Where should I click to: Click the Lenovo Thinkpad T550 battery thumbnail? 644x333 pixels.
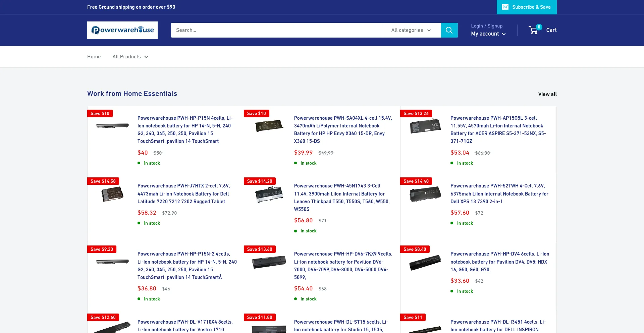269,195
